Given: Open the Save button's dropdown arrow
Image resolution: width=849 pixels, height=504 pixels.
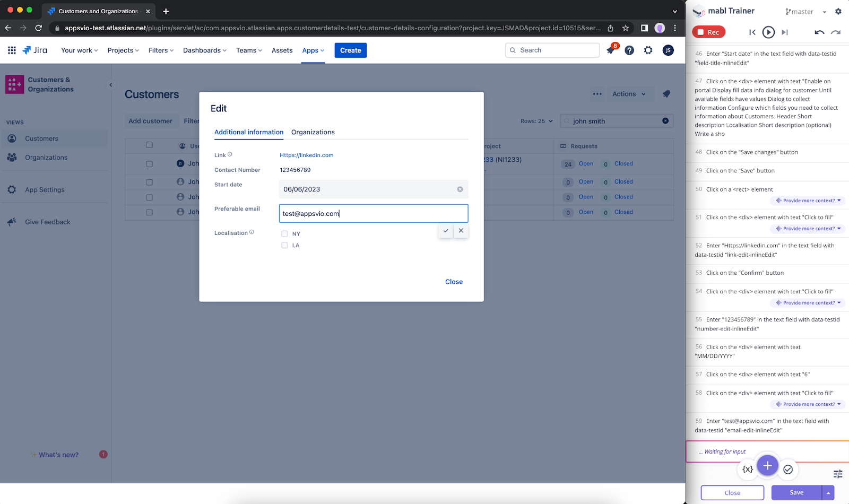Looking at the screenshot, I should point(828,493).
